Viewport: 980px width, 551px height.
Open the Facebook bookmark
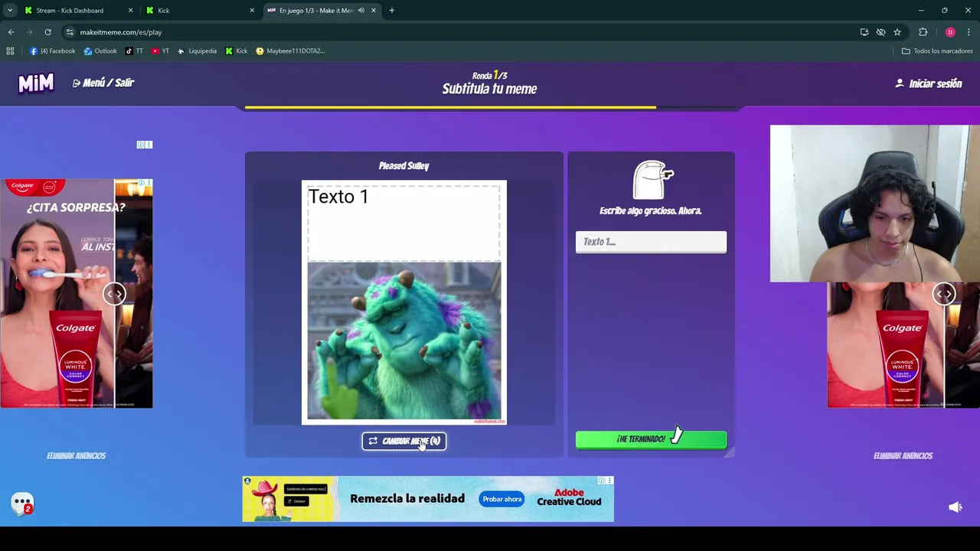pos(52,51)
